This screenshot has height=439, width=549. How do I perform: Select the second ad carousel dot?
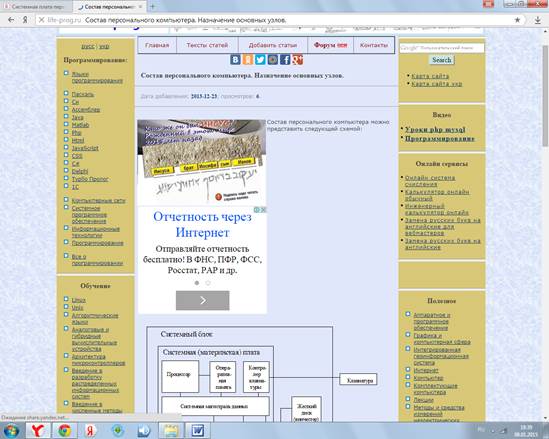point(208,283)
